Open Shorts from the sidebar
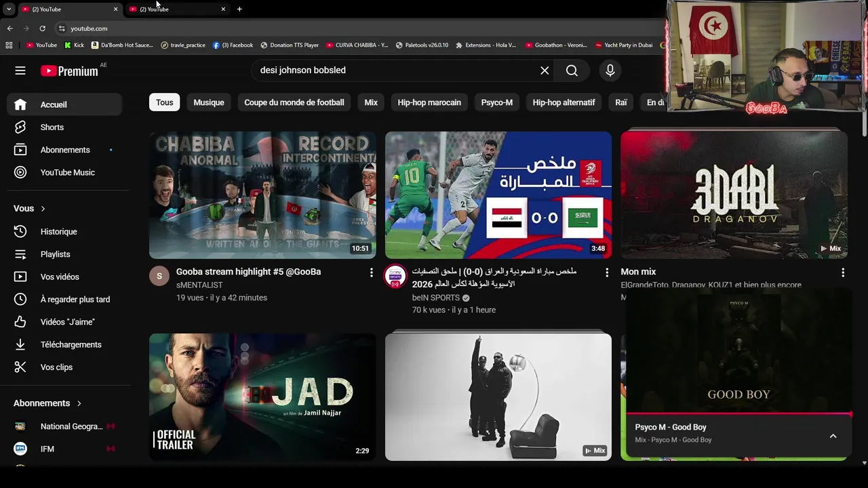This screenshot has height=488, width=868. pos(64,127)
